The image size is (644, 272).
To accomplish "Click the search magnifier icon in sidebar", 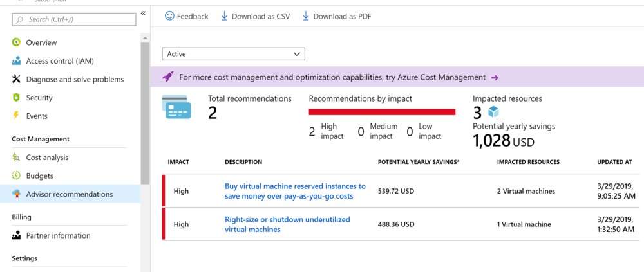I will tap(20, 19).
